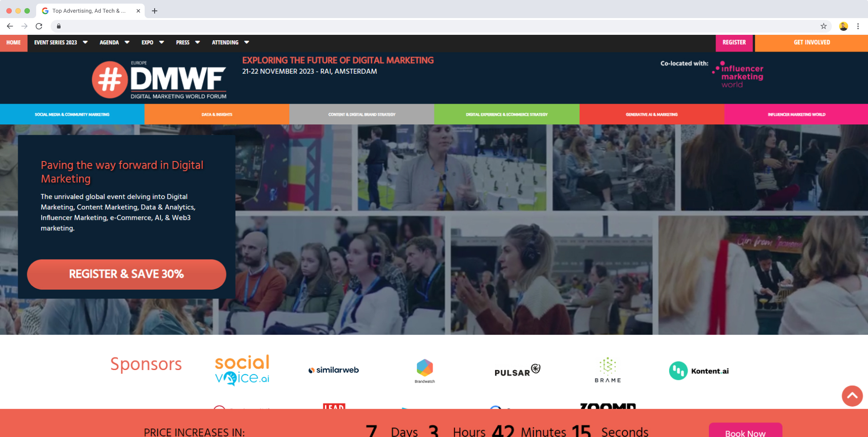
Task: Reload the page with the refresh icon
Action: [39, 26]
